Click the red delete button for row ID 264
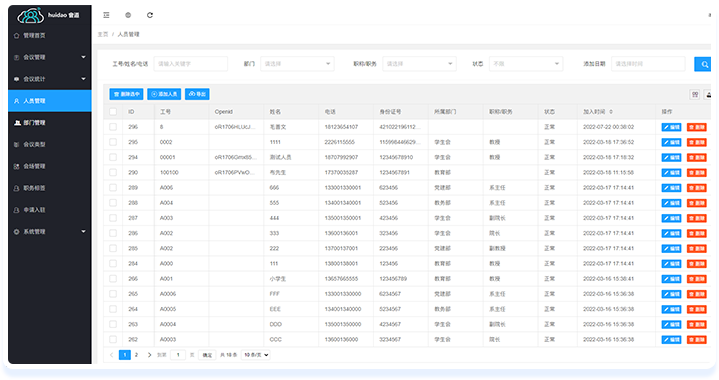Image resolution: width=719 pixels, height=380 pixels. click(x=697, y=309)
